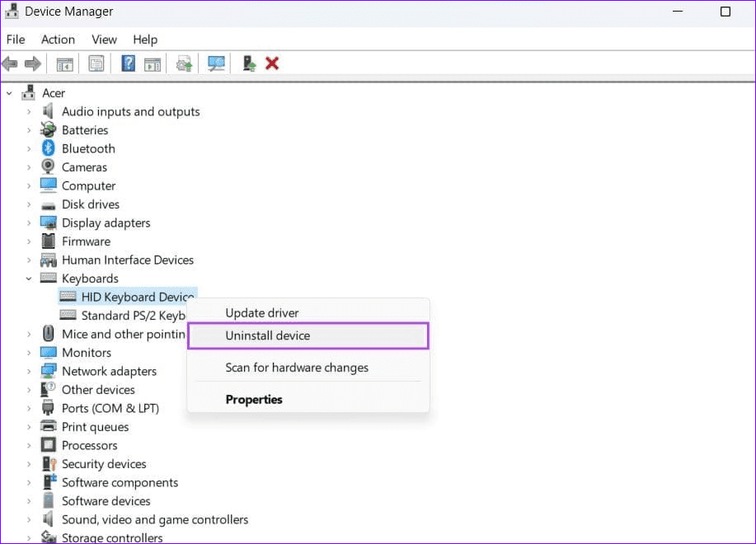Collapse the Acer root node
Image resolution: width=756 pixels, height=544 pixels.
click(8, 92)
